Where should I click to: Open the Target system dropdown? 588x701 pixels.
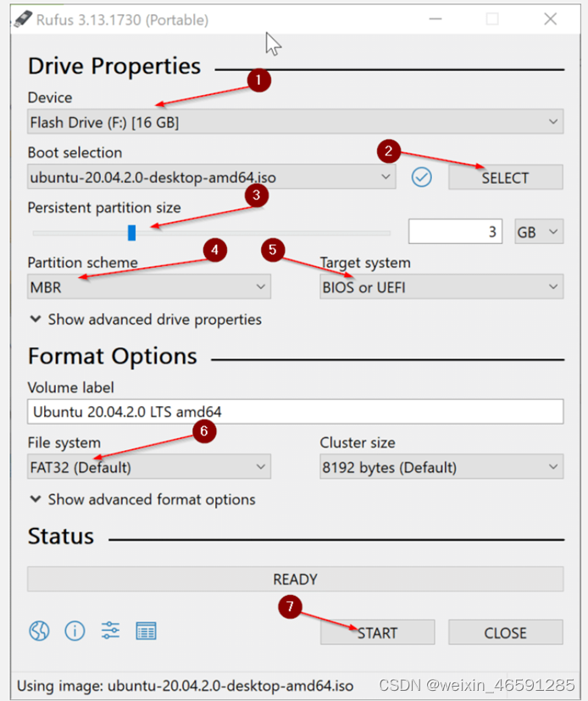[x=441, y=287]
